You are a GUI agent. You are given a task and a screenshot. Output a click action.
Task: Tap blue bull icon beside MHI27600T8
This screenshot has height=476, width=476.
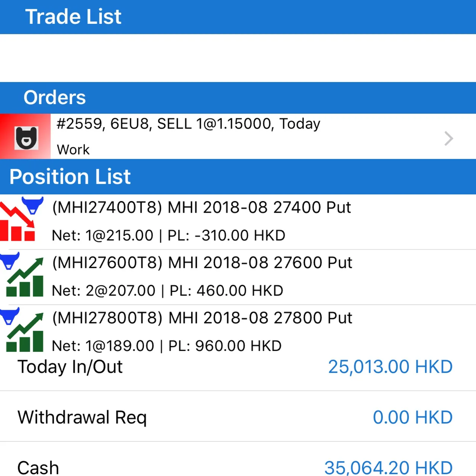coord(9,261)
